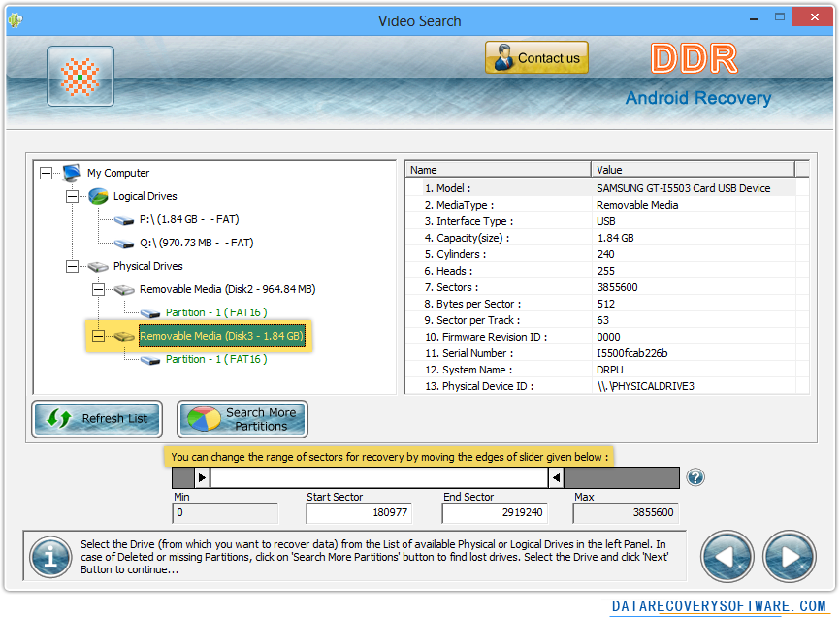Click the Refresh List button
840x617 pixels.
[x=97, y=419]
